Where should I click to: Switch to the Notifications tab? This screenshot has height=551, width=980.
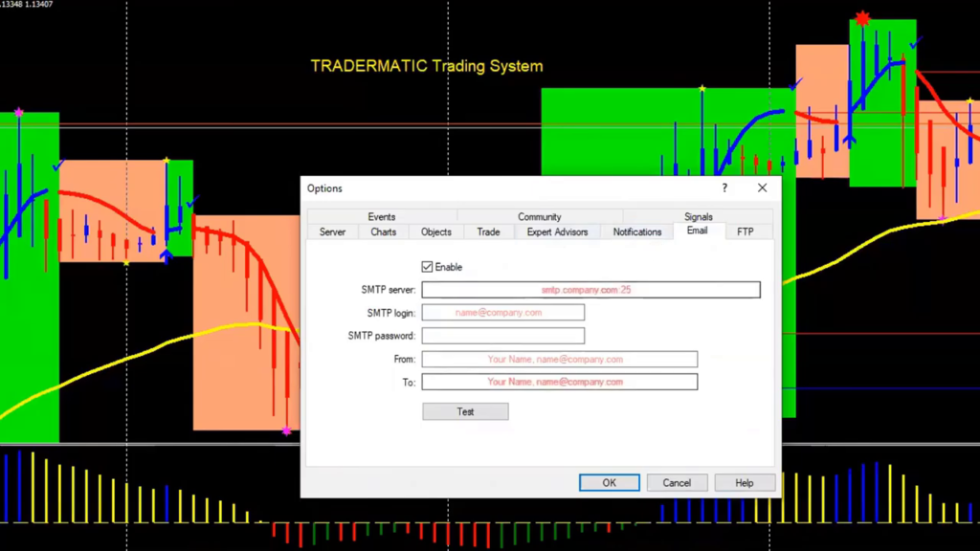tap(636, 231)
